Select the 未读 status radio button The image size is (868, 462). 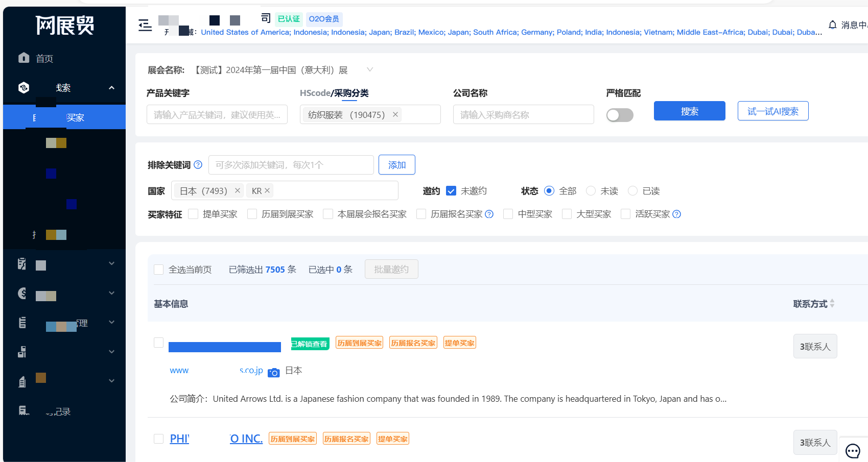pyautogui.click(x=591, y=191)
